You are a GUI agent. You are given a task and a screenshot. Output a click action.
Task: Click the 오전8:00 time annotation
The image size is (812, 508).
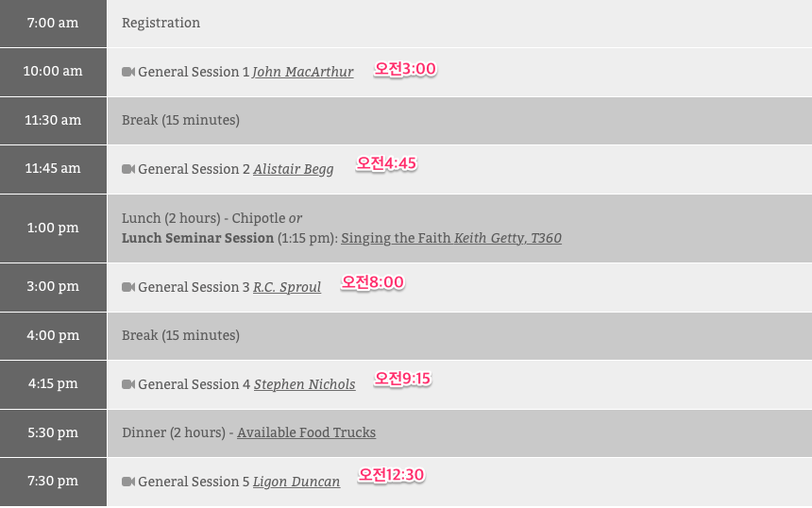[373, 282]
